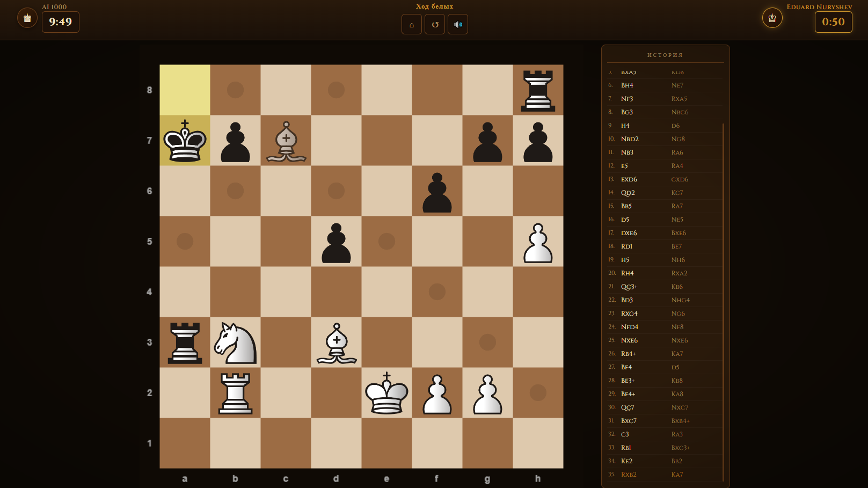The image size is (868, 488).
Task: Click move 17 dxe6 in history
Action: coord(629,233)
